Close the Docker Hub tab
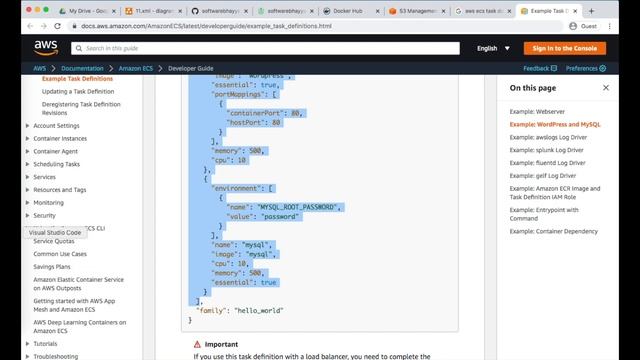The height and width of the screenshot is (360, 640). tap(377, 11)
